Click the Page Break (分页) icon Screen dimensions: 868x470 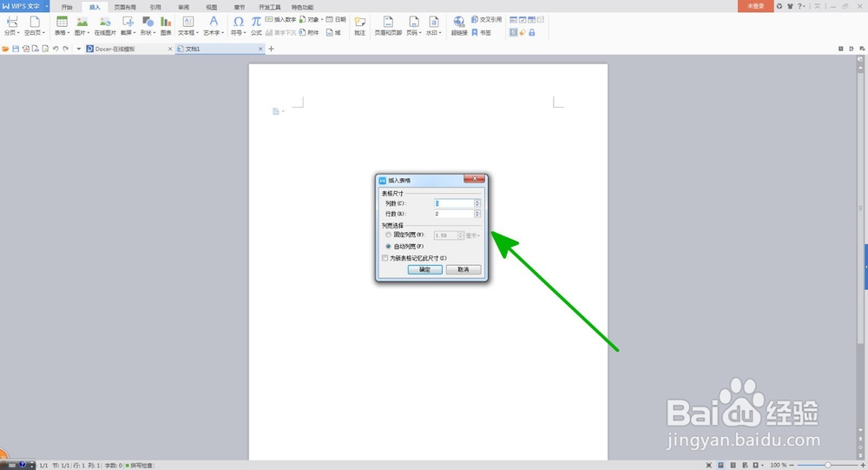click(x=11, y=22)
